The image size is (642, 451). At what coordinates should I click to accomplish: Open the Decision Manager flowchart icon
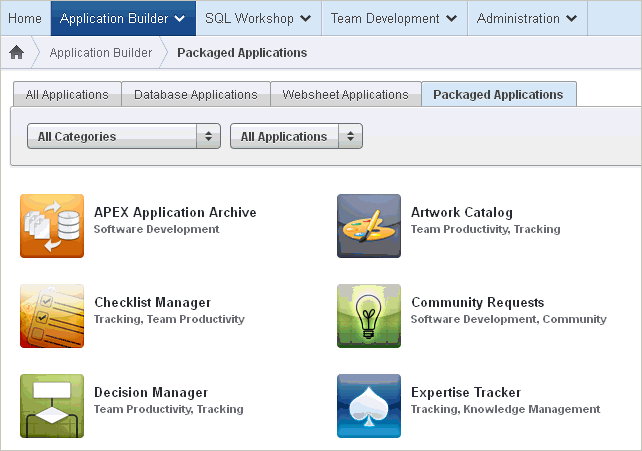[x=52, y=406]
